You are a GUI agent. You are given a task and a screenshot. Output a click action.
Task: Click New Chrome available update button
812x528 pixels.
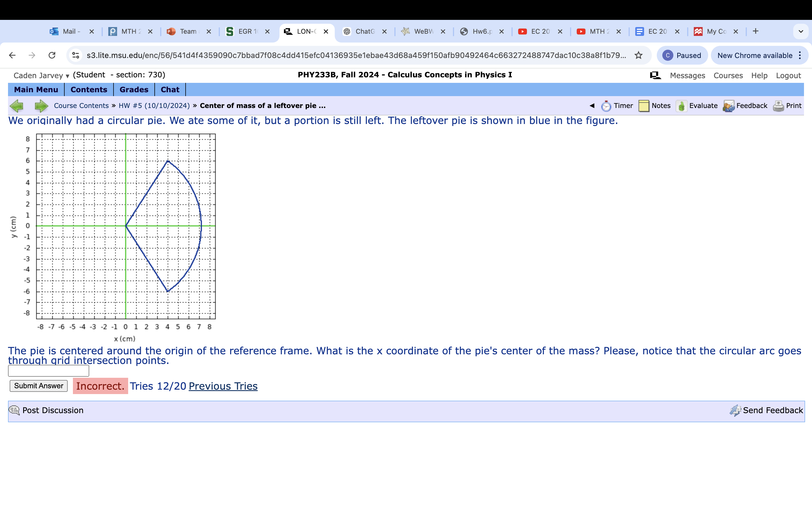[x=755, y=55]
